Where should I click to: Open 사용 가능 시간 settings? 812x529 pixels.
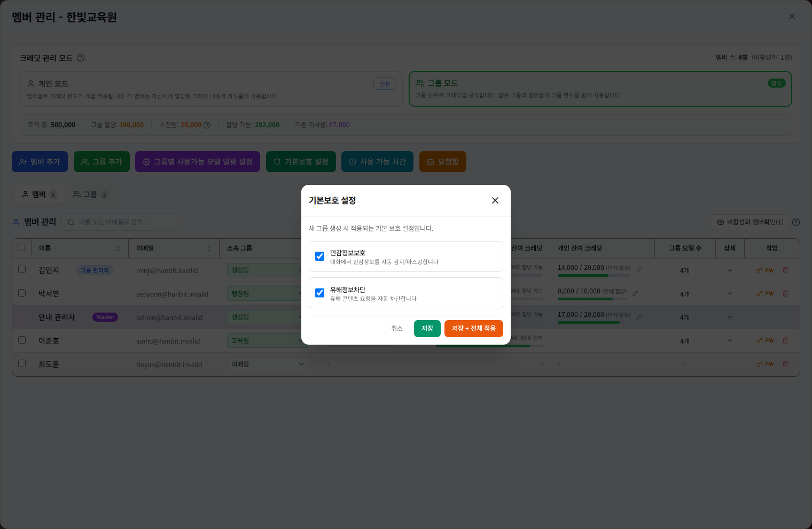click(x=378, y=162)
